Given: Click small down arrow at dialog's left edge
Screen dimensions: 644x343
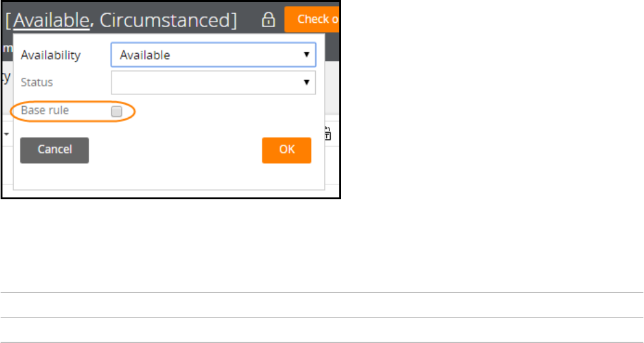Looking at the screenshot, I should (7, 133).
